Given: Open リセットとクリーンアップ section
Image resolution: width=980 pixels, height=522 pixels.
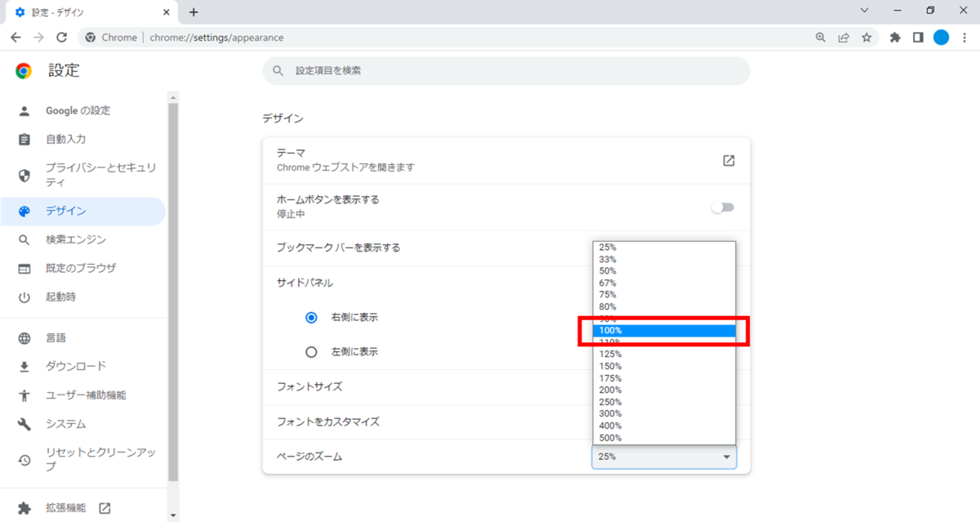Looking at the screenshot, I should (x=83, y=459).
